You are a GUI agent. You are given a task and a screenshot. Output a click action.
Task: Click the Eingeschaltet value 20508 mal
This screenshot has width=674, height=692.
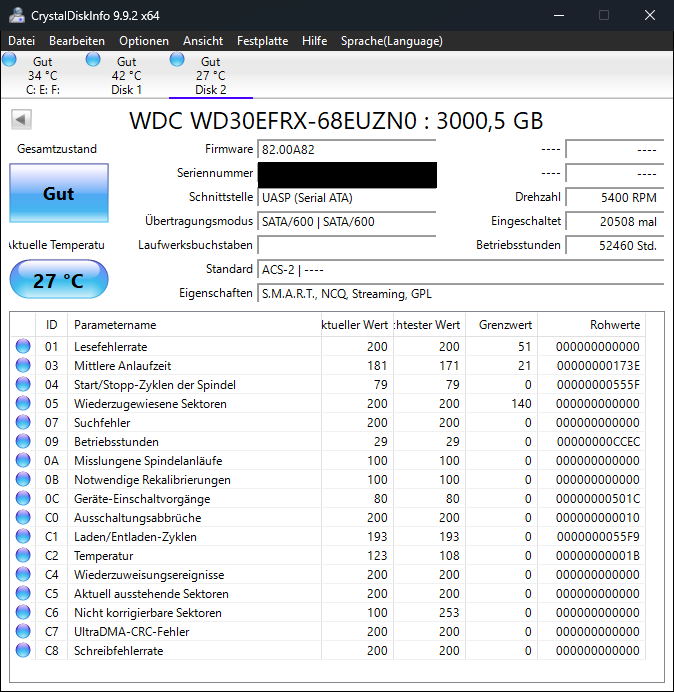[x=615, y=221]
